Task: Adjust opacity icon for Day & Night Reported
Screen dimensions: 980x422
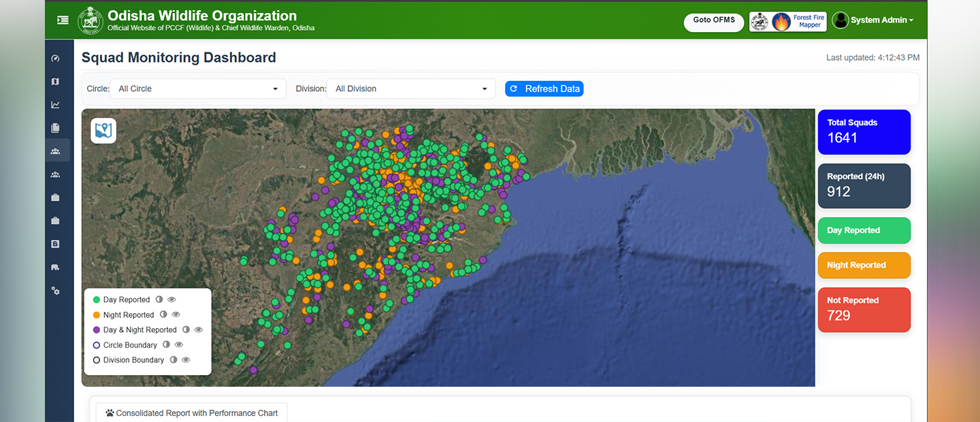Action: (x=186, y=329)
